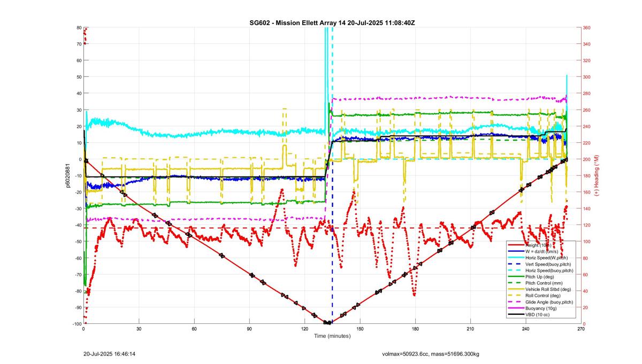Click the heading axis tick label "20"
The width and height of the screenshot is (642, 364).
point(586,307)
